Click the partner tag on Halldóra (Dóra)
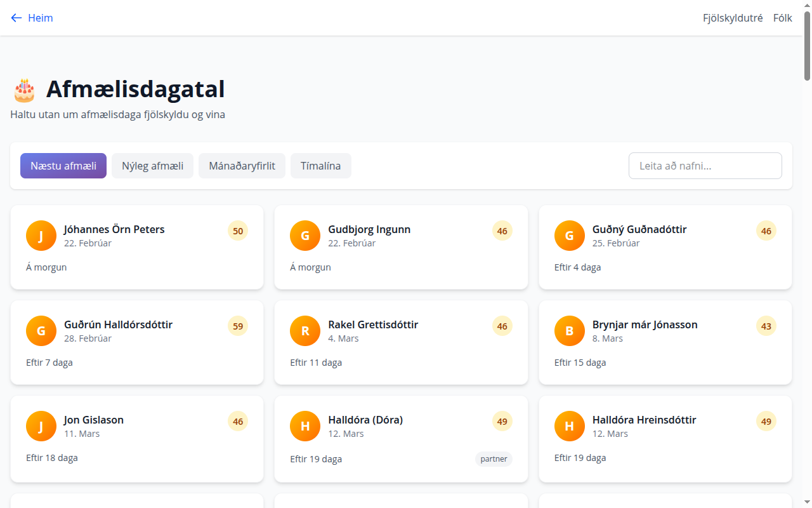Screen dimensions: 812x508 [x=494, y=458]
